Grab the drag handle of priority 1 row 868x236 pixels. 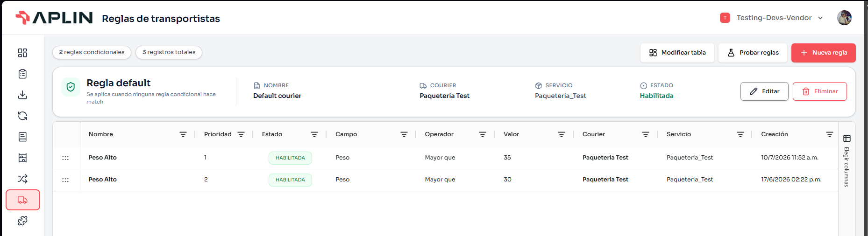65,158
